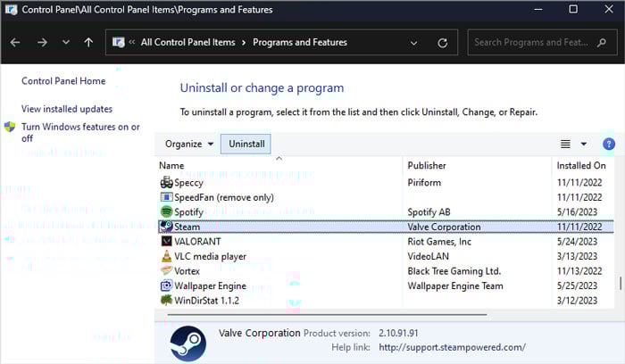Click the Control Panel icon in address bar

coord(119,42)
